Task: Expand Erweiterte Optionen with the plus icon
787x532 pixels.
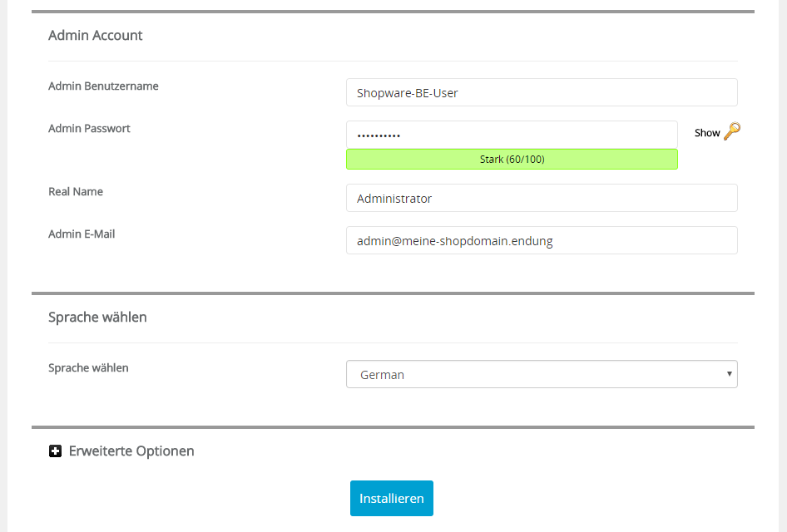Action: coord(55,451)
